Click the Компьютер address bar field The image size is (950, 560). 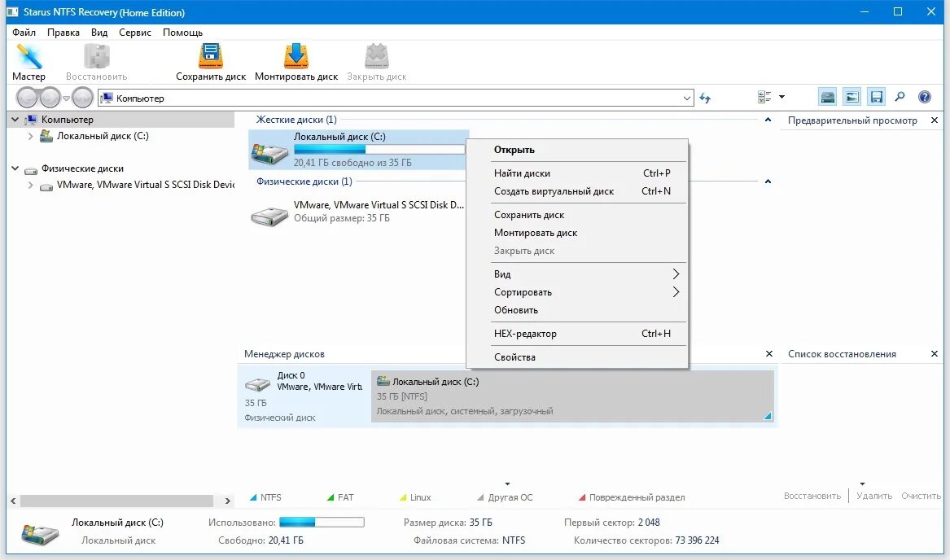tap(396, 98)
